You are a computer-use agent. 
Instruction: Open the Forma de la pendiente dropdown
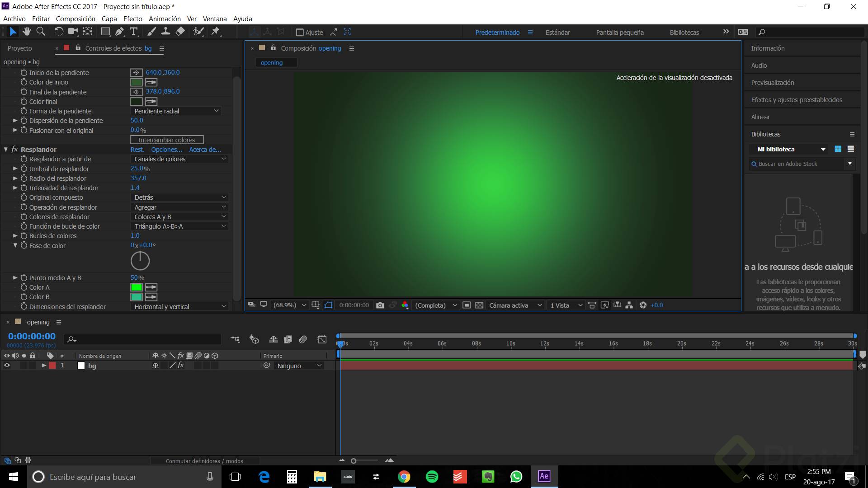(176, 111)
